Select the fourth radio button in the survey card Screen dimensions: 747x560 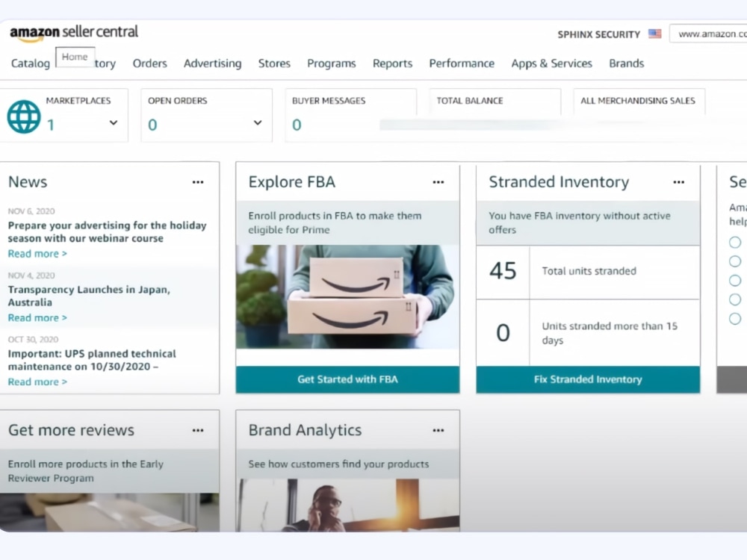(x=735, y=299)
